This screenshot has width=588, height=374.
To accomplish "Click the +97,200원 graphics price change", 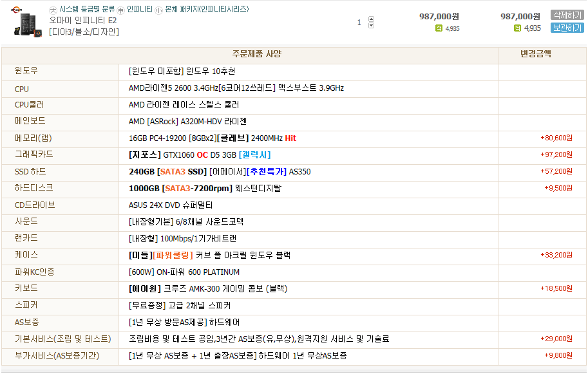I will (556, 154).
